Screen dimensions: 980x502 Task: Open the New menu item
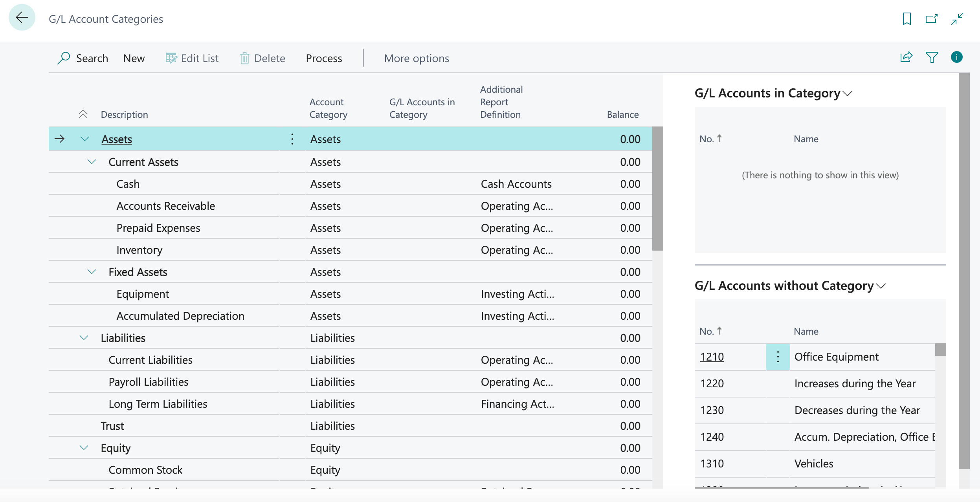point(134,59)
